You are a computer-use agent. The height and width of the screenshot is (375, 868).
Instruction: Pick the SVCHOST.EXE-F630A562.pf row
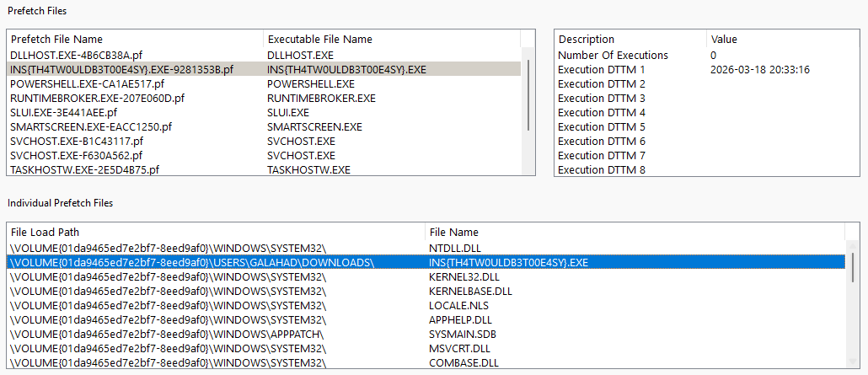[x=76, y=156]
